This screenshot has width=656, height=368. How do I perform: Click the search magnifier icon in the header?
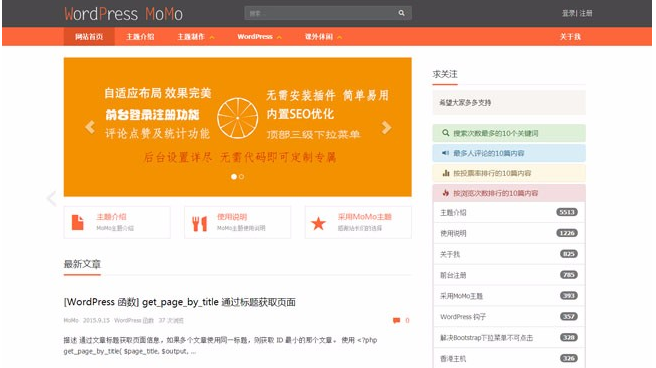tap(401, 13)
